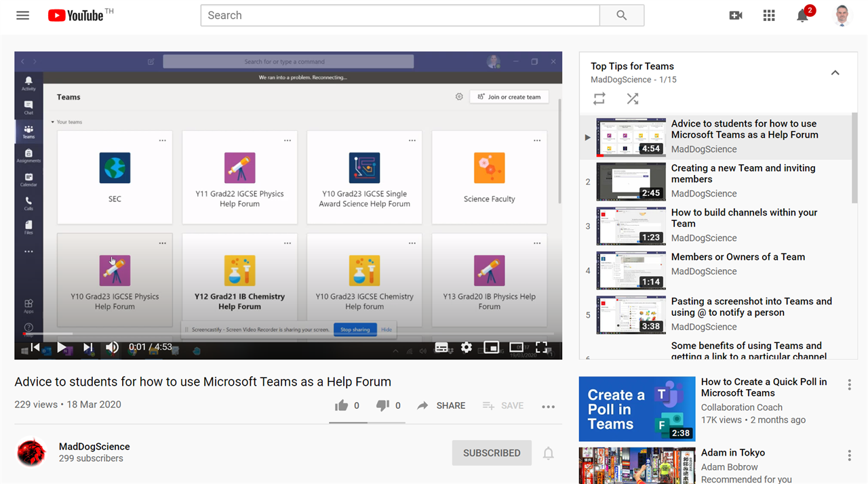Toggle shuffle playlist

(633, 99)
